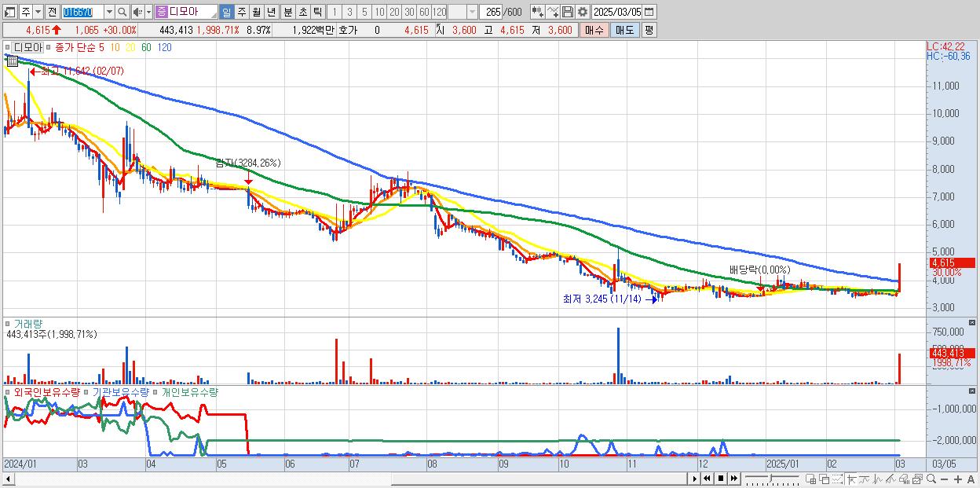
Task: Select the 120 interval button in top toolbar
Action: coord(439,12)
